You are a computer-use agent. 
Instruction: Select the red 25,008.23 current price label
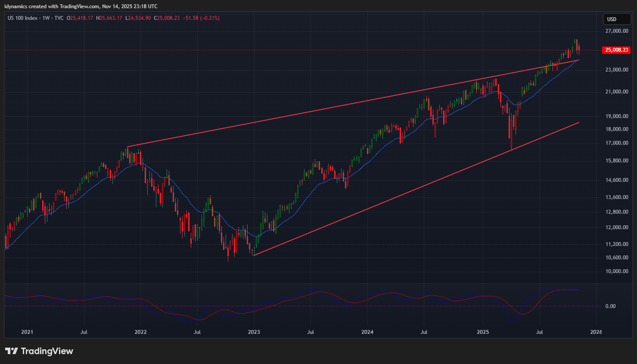pos(616,50)
